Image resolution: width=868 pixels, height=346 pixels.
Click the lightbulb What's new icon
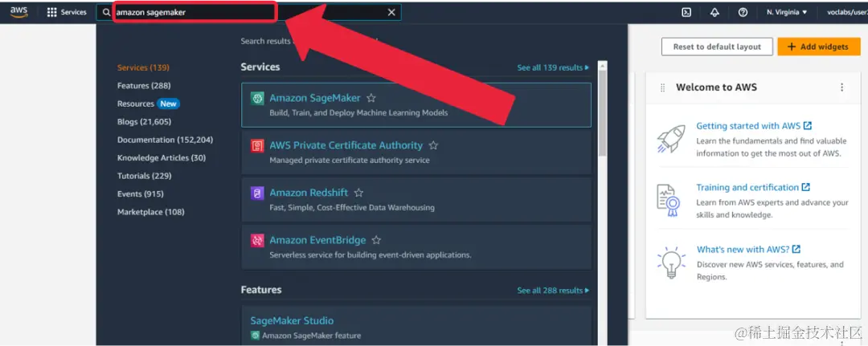(671, 262)
